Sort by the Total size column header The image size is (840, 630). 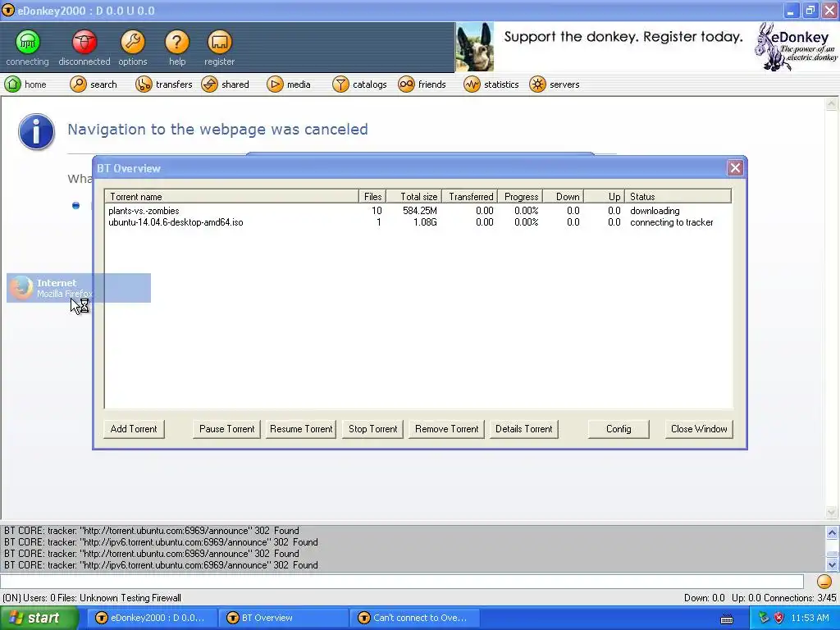(x=413, y=197)
